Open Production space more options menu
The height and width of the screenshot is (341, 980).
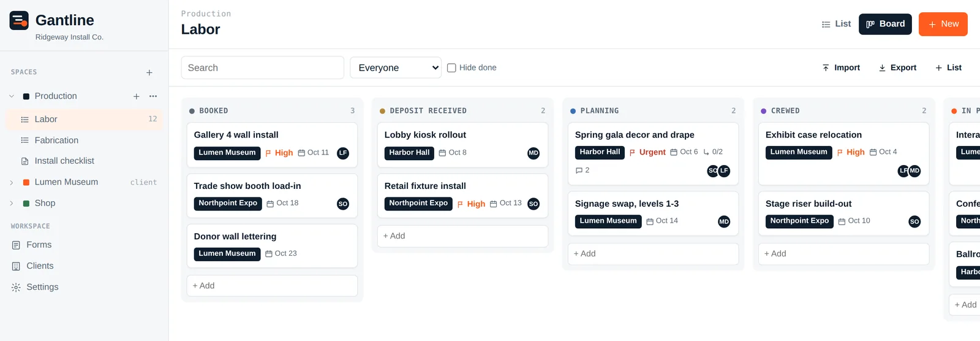(x=153, y=96)
